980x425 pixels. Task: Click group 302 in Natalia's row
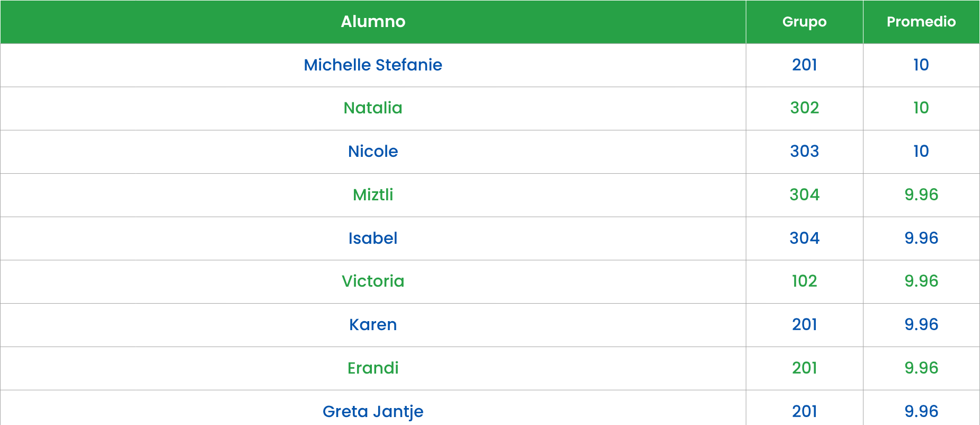point(804,108)
